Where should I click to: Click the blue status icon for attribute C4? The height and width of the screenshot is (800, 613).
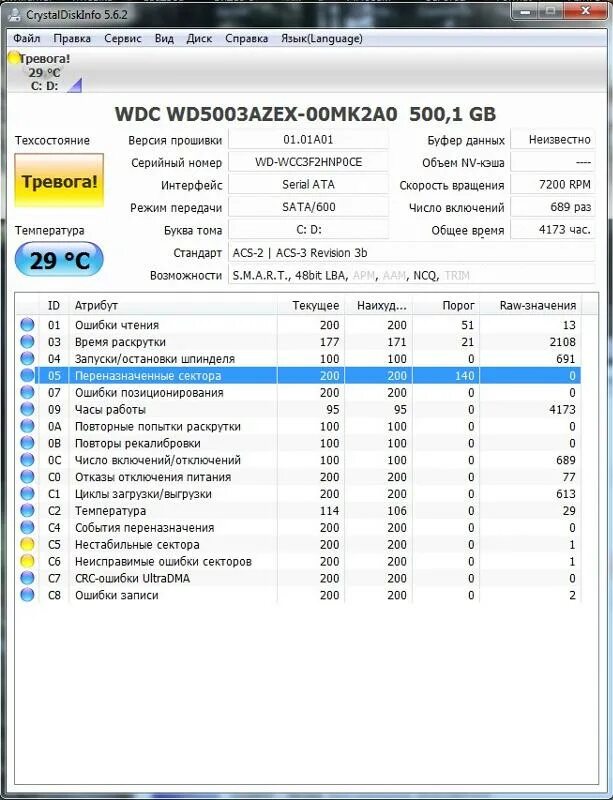pos(27,527)
